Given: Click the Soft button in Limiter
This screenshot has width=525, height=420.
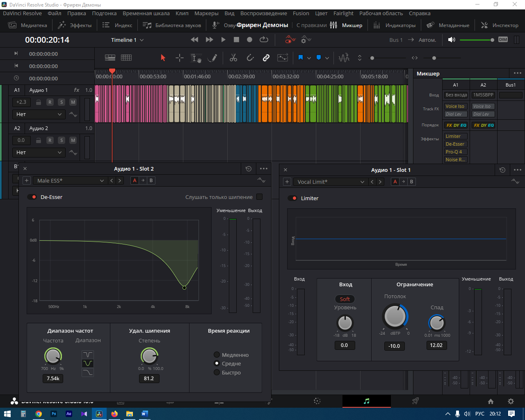Looking at the screenshot, I should (x=345, y=299).
